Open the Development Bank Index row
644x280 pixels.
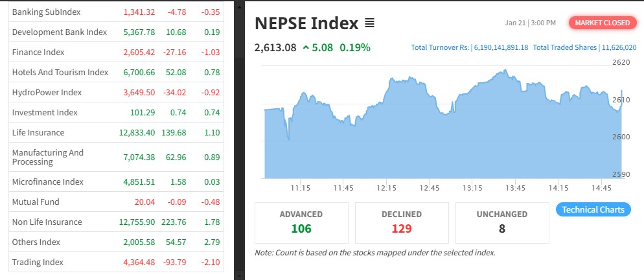pos(59,32)
